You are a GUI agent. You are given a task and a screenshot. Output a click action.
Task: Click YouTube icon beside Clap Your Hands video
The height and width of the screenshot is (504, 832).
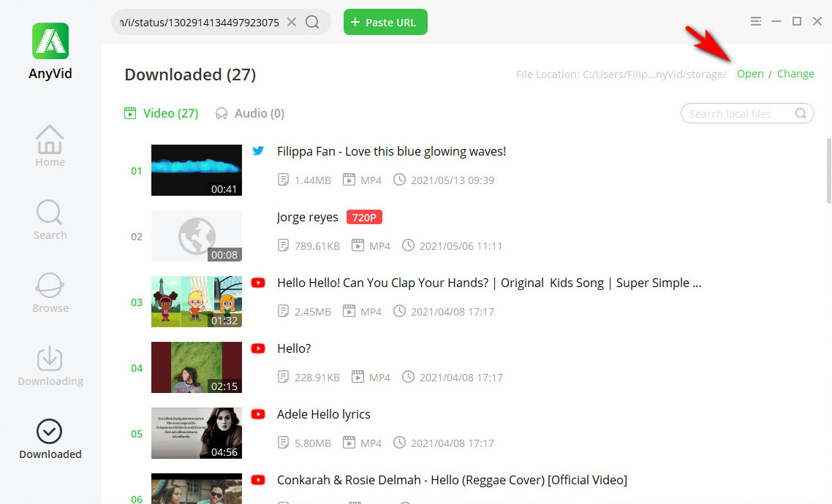click(x=258, y=283)
